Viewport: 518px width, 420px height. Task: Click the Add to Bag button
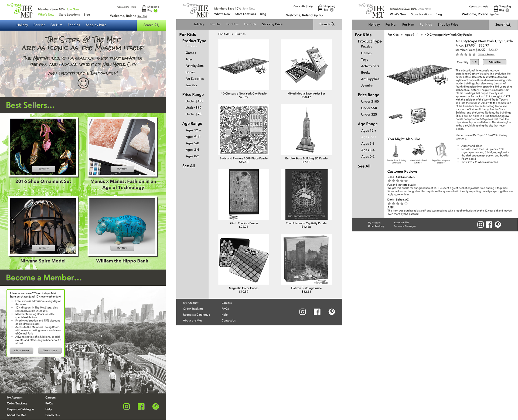(x=495, y=62)
